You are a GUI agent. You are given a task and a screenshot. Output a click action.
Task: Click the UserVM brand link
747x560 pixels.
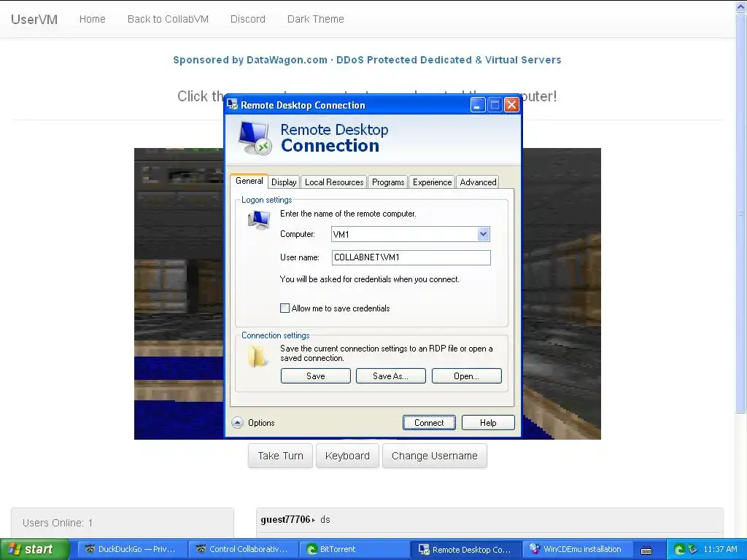[x=34, y=20]
